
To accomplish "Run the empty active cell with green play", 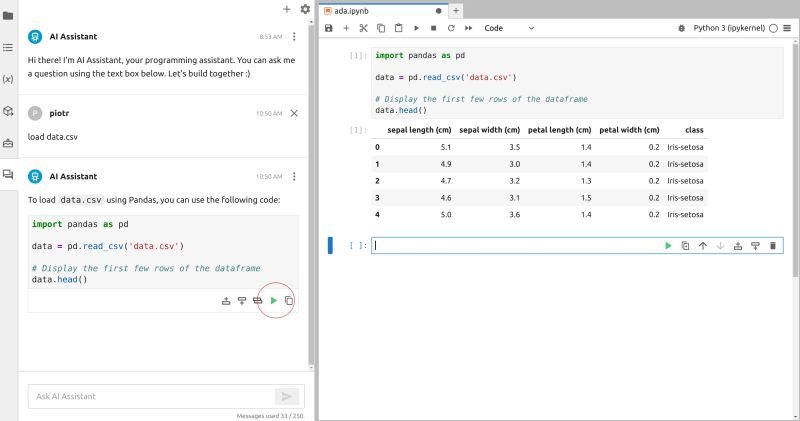I will point(668,246).
